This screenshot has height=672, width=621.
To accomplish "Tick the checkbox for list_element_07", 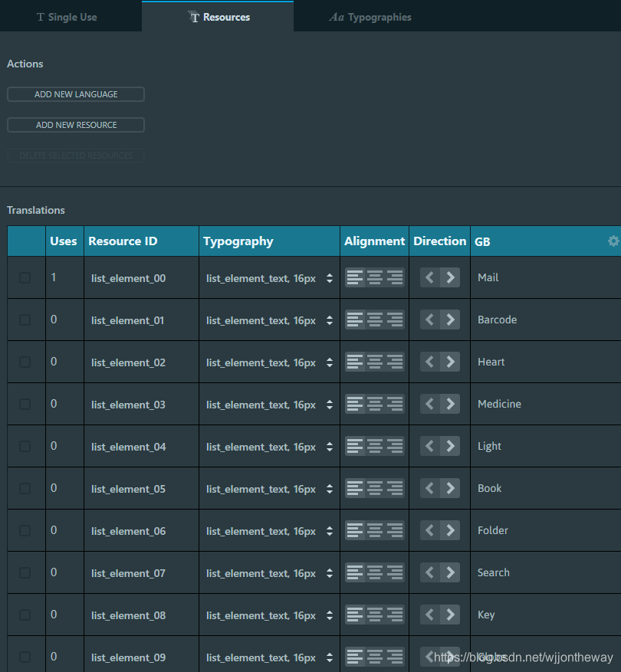I will point(25,572).
